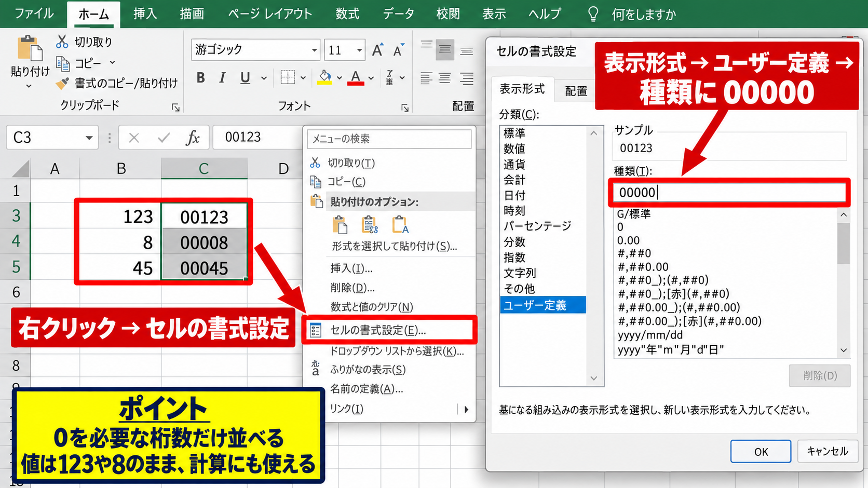868x488 pixels.
Task: Choose format code yyyy/mm/dd
Action: pyautogui.click(x=650, y=335)
